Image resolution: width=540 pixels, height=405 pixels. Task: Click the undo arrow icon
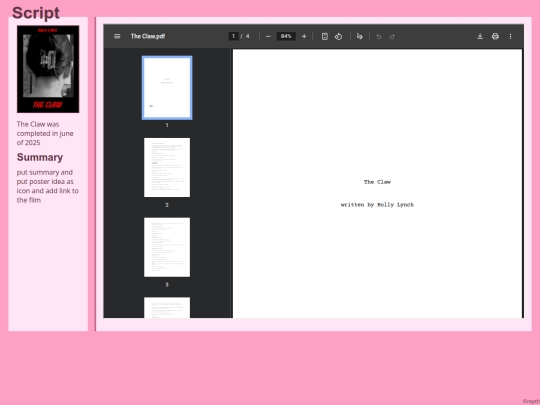pyautogui.click(x=379, y=37)
